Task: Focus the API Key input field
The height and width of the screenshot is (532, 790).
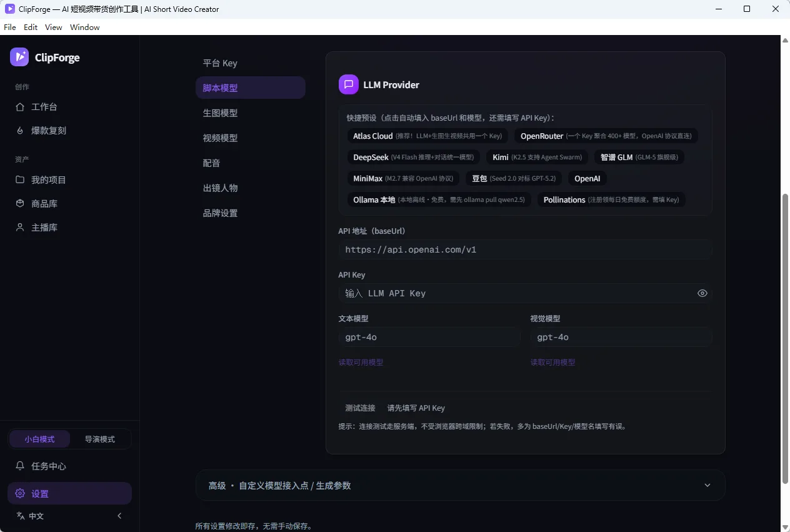Action: click(525, 293)
